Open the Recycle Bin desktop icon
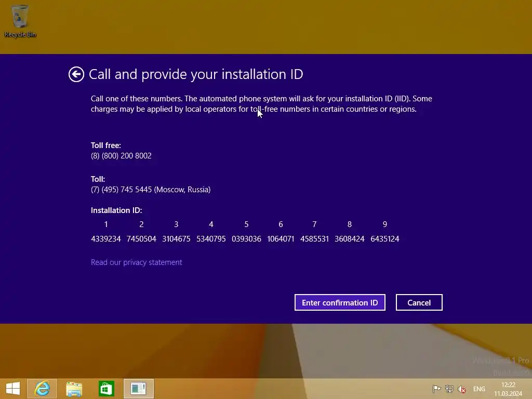Screen dimensions: 532x399 [x=20, y=21]
